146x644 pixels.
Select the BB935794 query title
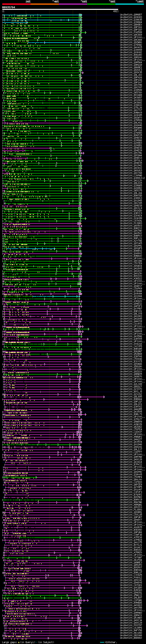(8, 8)
